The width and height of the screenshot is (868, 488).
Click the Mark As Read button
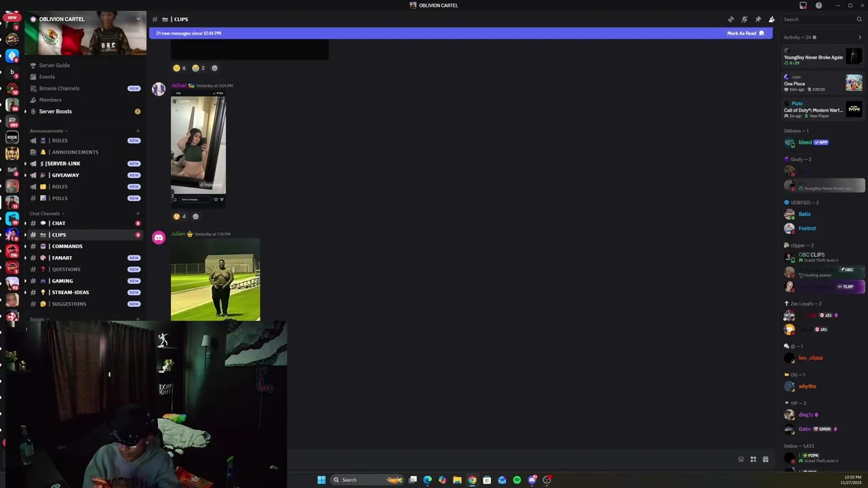(x=745, y=33)
